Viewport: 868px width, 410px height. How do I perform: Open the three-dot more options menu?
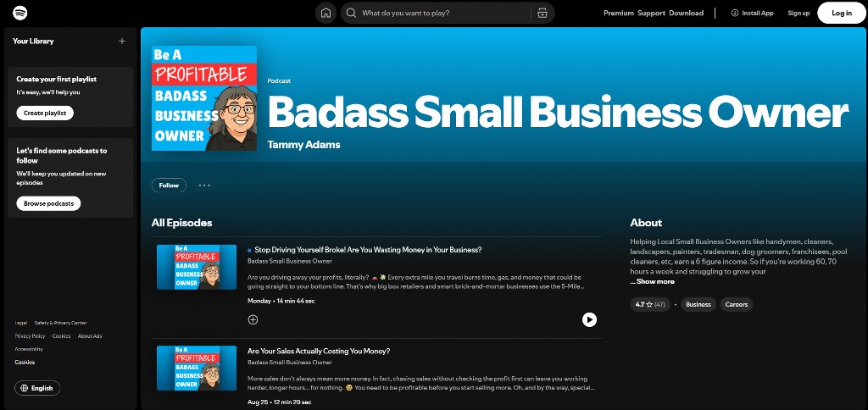pyautogui.click(x=204, y=186)
